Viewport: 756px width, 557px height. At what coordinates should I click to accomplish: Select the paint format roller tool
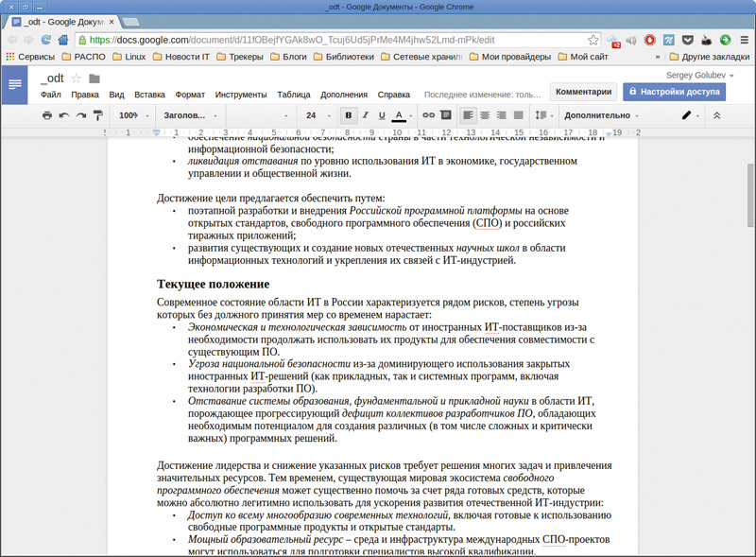[96, 115]
